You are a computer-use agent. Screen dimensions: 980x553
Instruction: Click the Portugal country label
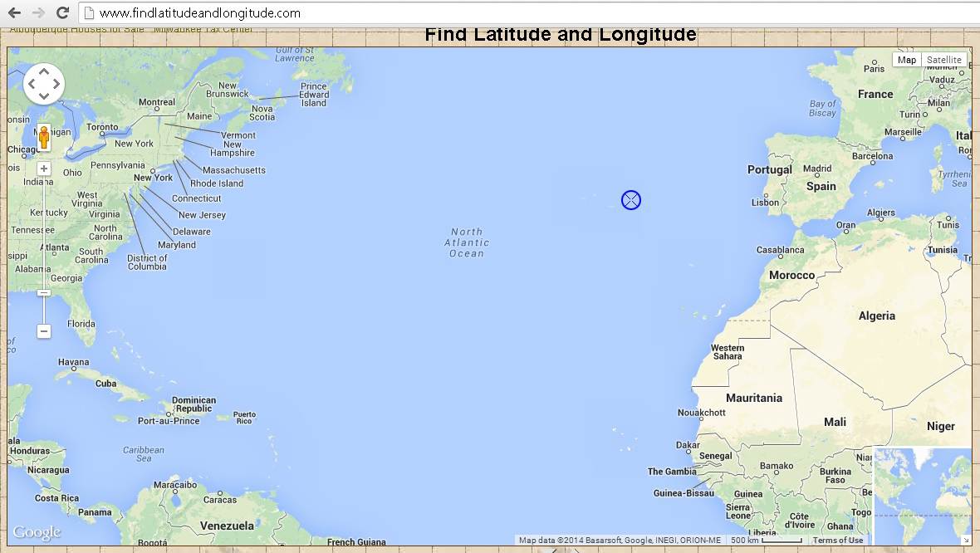[769, 170]
